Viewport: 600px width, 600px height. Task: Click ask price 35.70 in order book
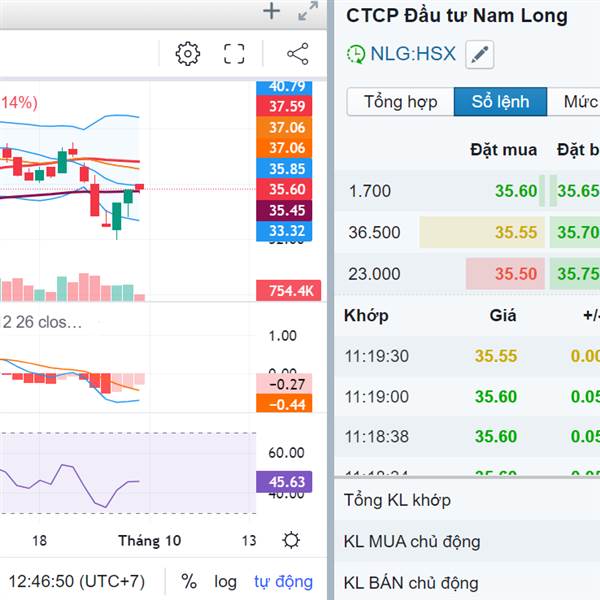[x=578, y=232]
